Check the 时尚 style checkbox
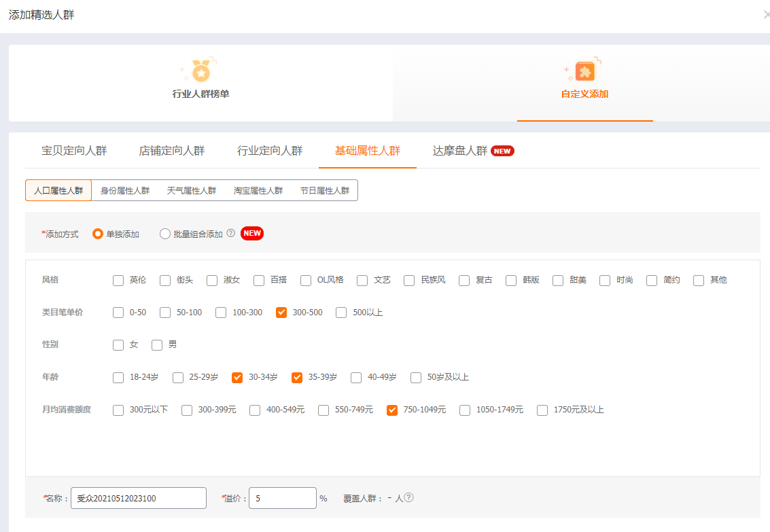This screenshot has width=770, height=532. pyautogui.click(x=604, y=280)
